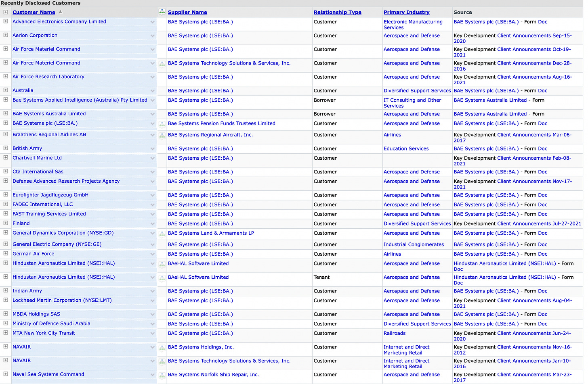Open the corporate tree icon for BAE Systems Regional Aircraft
The width and height of the screenshot is (588, 384).
[162, 136]
